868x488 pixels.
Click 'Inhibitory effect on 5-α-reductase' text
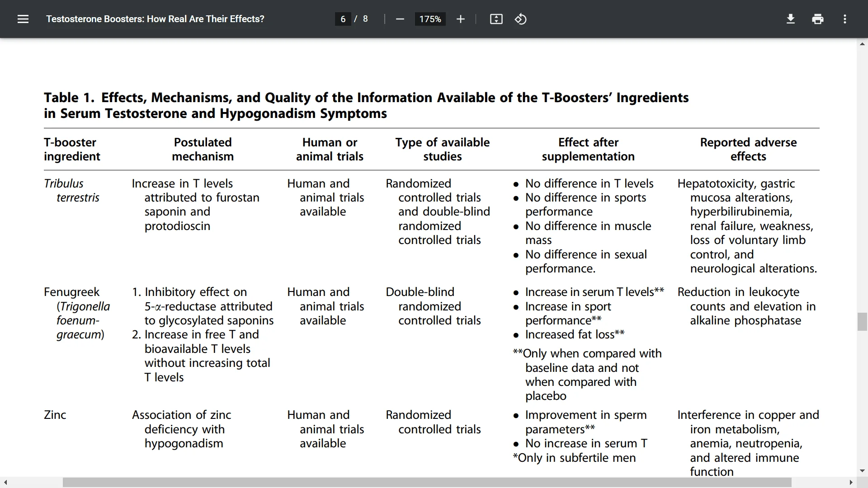click(x=203, y=306)
